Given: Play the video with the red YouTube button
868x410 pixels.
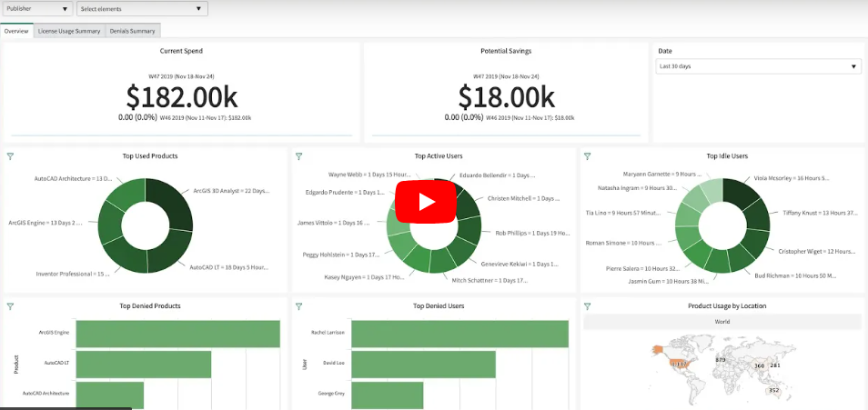Looking at the screenshot, I should point(425,202).
